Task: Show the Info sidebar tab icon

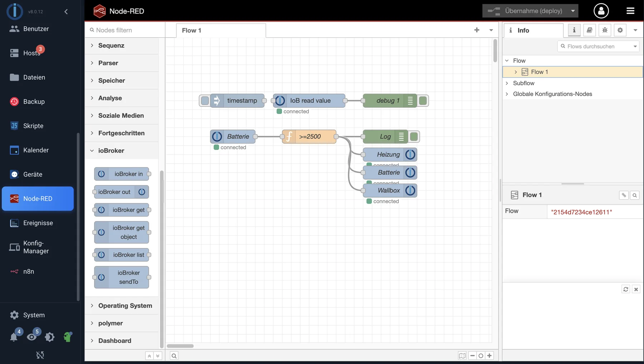Action: (574, 30)
